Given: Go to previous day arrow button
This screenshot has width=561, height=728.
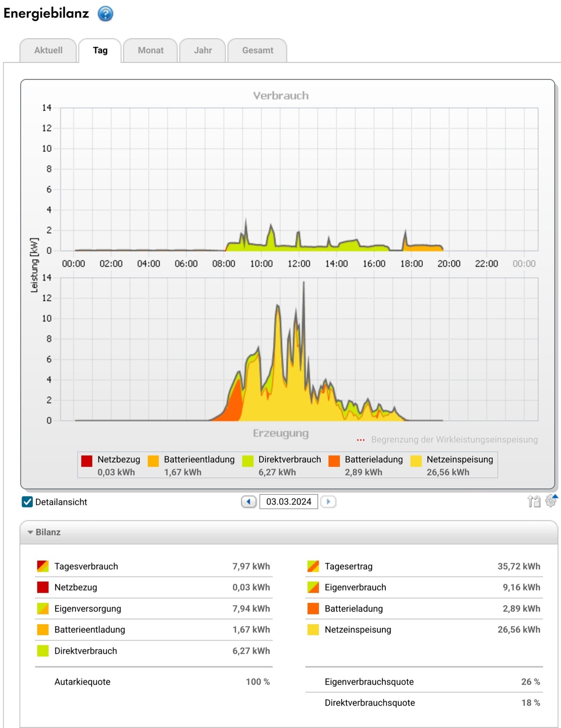Looking at the screenshot, I should [249, 501].
